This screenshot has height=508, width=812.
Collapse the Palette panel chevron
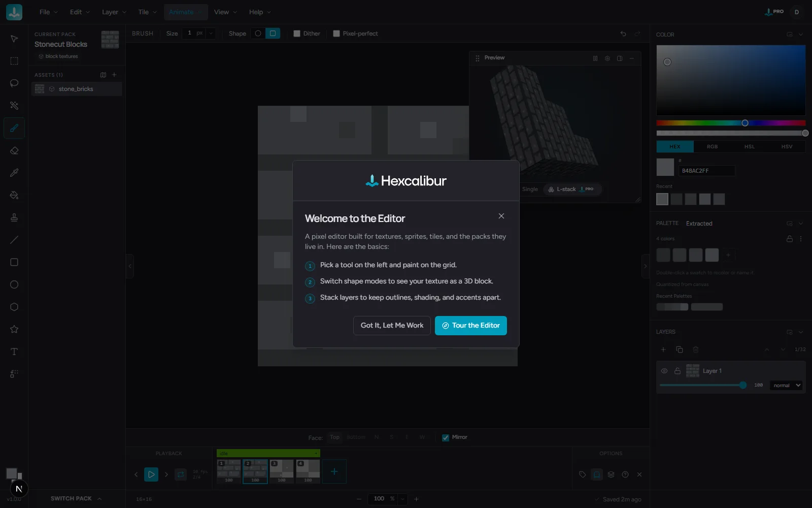click(x=801, y=224)
